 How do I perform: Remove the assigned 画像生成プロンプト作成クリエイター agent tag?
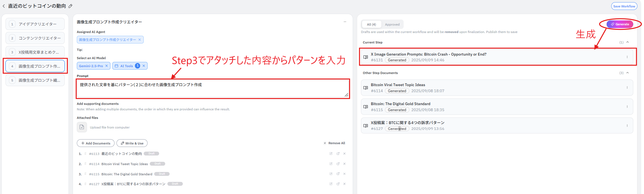[x=140, y=40]
